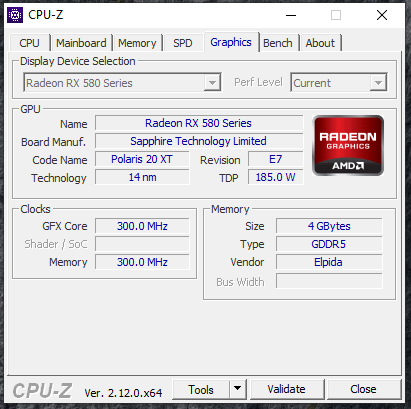Screen dimensions: 411x409
Task: Select the Bench tab
Action: click(277, 43)
